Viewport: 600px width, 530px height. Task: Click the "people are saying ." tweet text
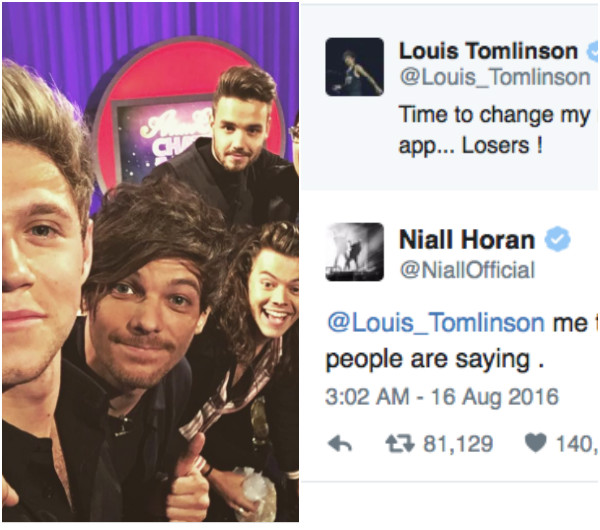pos(435,360)
